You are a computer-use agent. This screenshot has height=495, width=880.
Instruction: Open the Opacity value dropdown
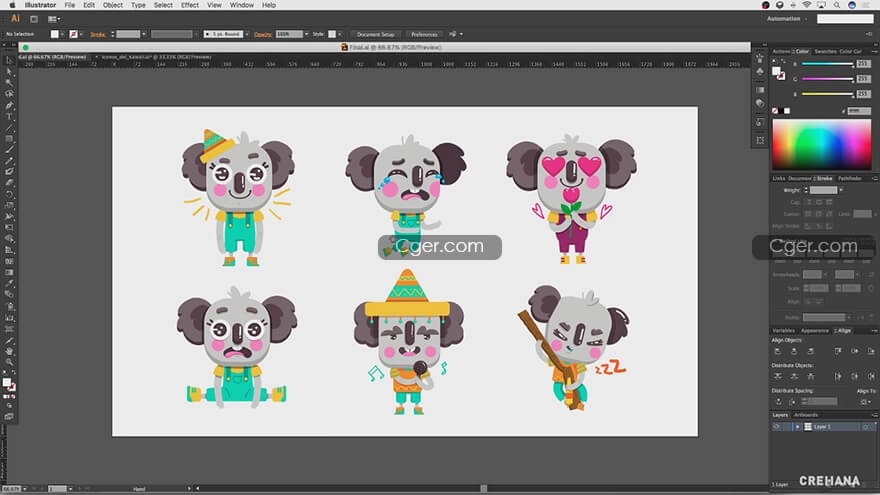306,34
